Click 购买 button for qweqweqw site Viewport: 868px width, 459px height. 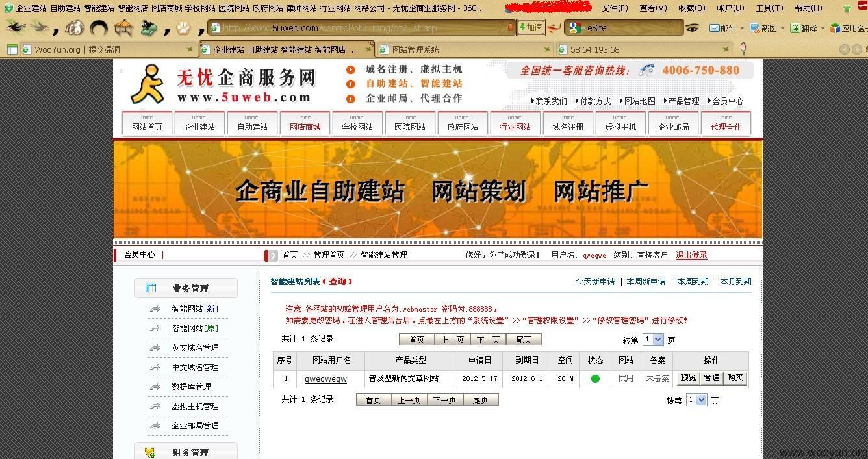click(x=735, y=378)
